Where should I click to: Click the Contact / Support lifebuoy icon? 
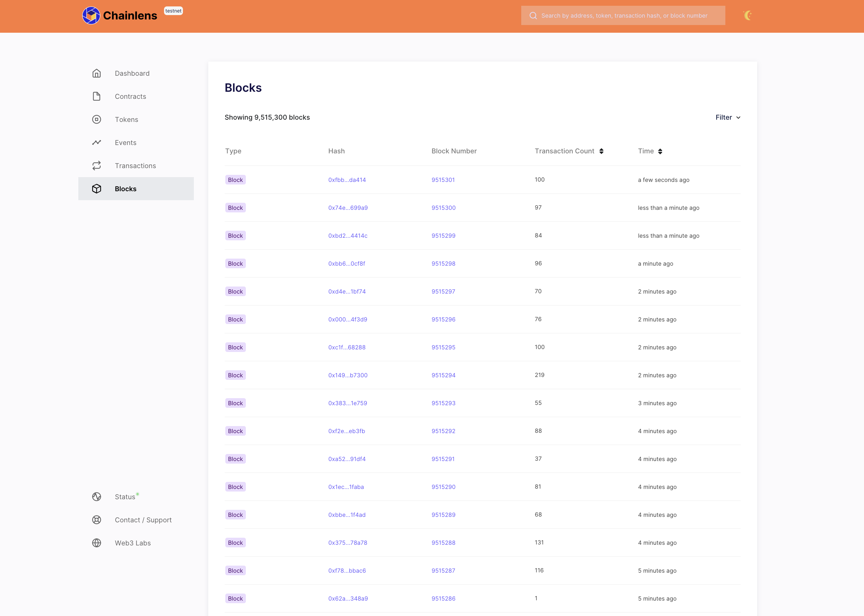[x=96, y=520]
